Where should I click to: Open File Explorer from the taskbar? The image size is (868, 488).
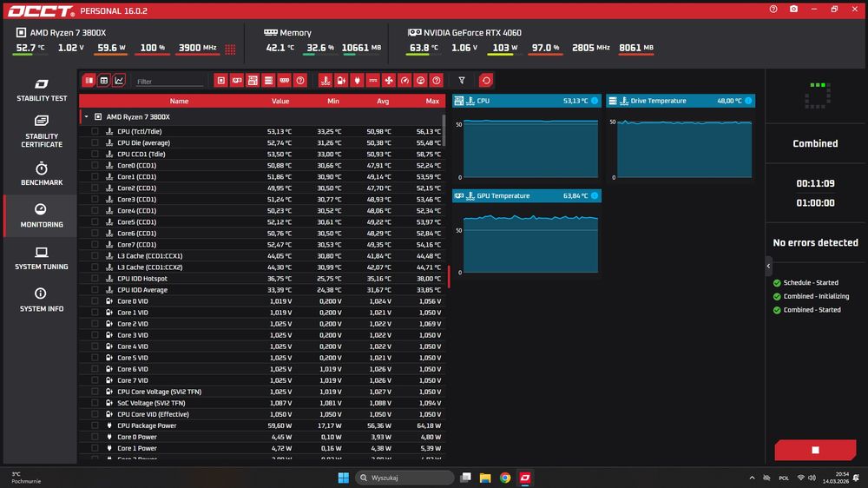[x=485, y=478]
